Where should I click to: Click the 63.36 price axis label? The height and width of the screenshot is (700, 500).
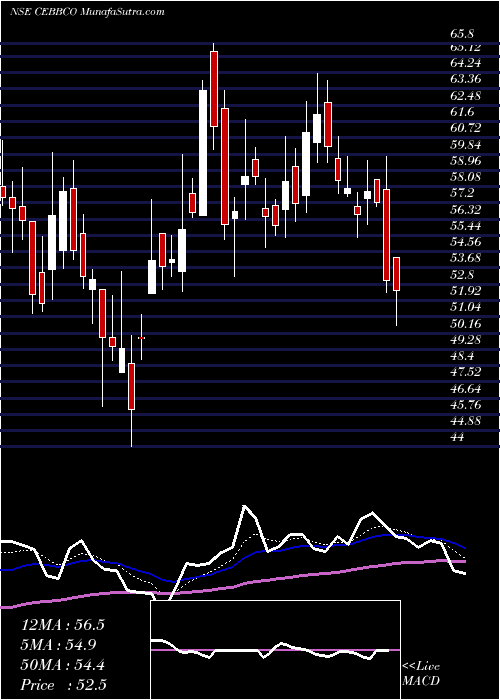click(466, 79)
